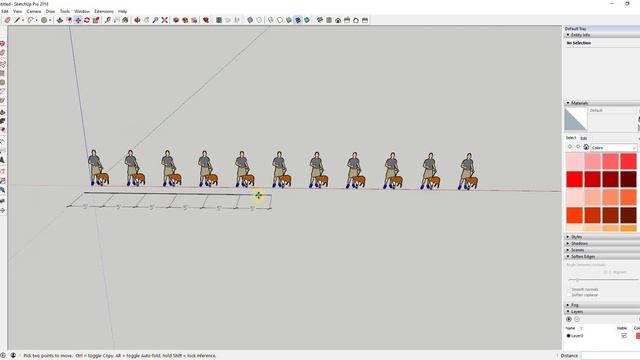Select the Rotate tool
640x360 pixels.
tap(87, 20)
